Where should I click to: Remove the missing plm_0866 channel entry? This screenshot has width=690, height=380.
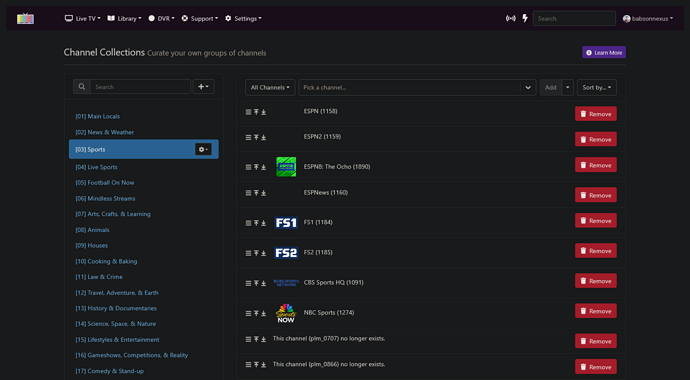(596, 367)
